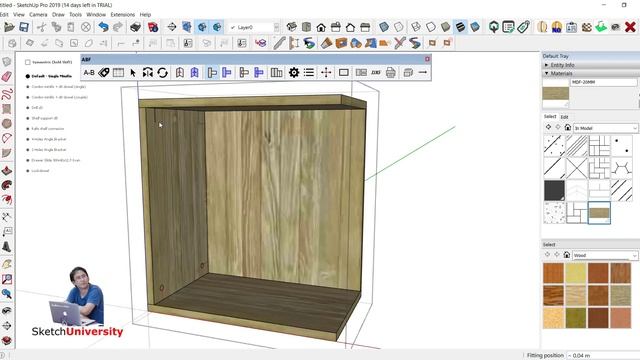
Task: Select the arrow pointer icon in ABF toolbar
Action: (133, 73)
